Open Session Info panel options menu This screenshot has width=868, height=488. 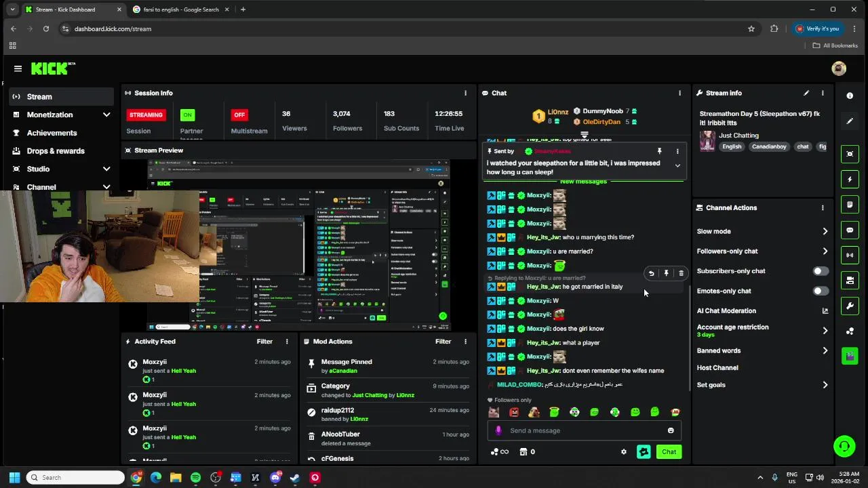pos(465,93)
